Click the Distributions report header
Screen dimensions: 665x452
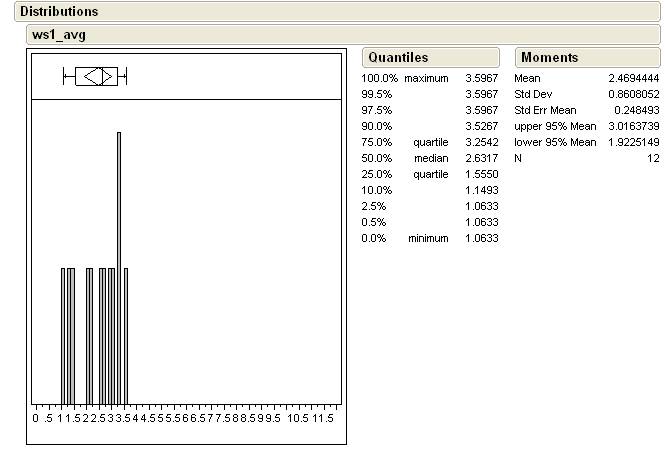[x=60, y=12]
